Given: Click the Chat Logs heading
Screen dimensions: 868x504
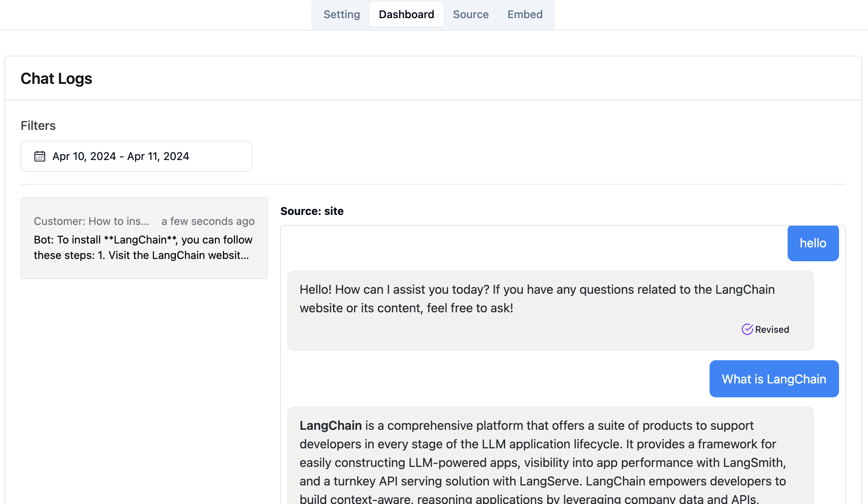Looking at the screenshot, I should point(56,78).
